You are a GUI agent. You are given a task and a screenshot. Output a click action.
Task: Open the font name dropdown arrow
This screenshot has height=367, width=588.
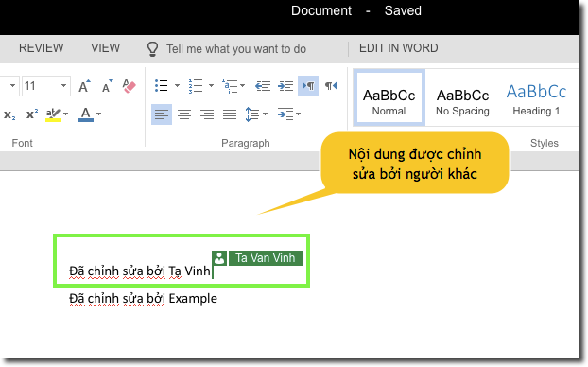(x=12, y=85)
